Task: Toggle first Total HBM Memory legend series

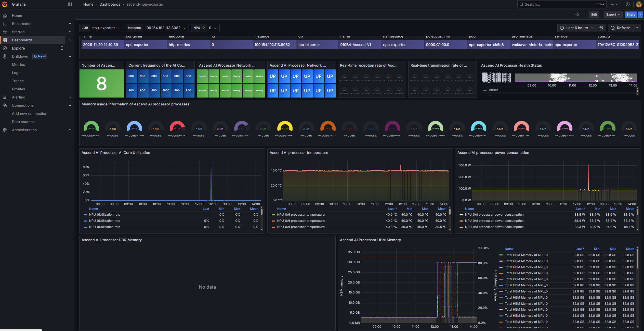Action: 526,255
